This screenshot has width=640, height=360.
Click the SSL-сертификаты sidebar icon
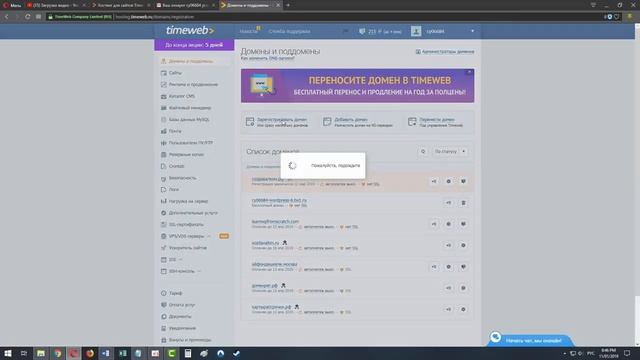pos(164,224)
